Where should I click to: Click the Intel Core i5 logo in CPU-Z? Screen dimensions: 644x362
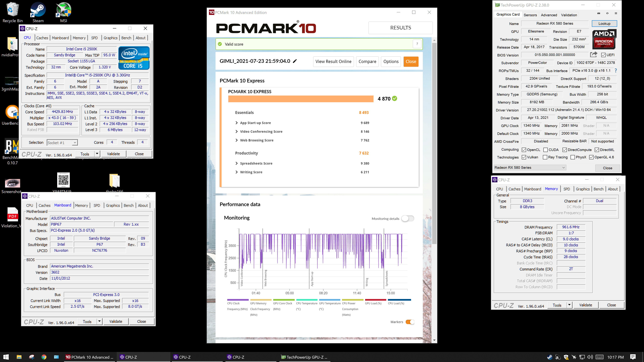[134, 58]
